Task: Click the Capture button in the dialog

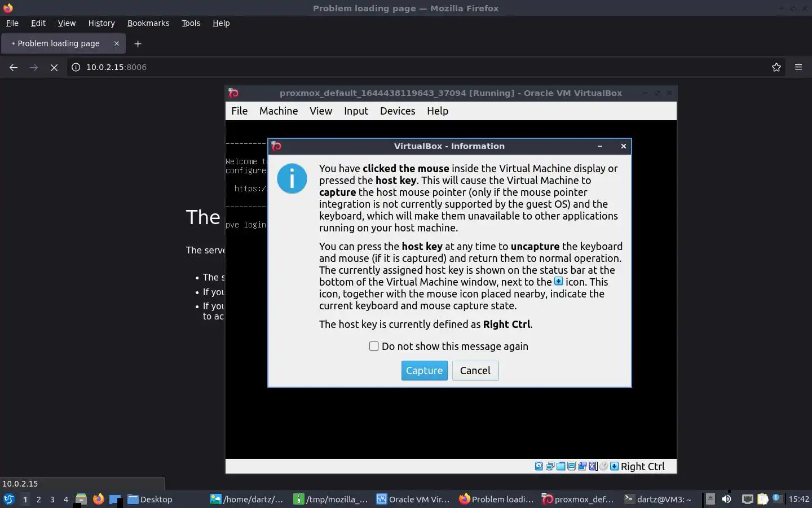Action: click(x=424, y=370)
